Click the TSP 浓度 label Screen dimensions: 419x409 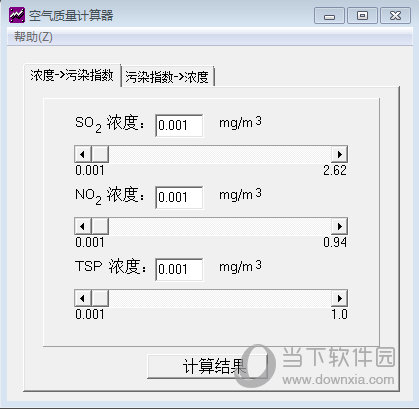coord(111,267)
